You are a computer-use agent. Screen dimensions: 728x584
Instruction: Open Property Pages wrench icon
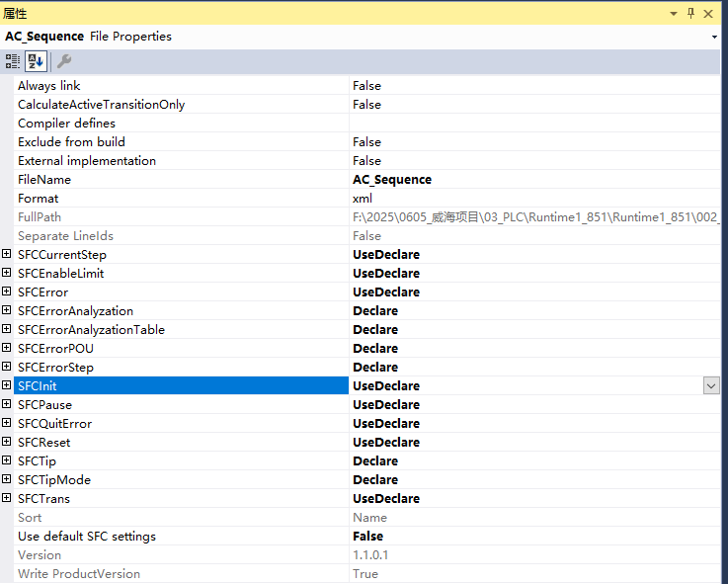pos(64,61)
